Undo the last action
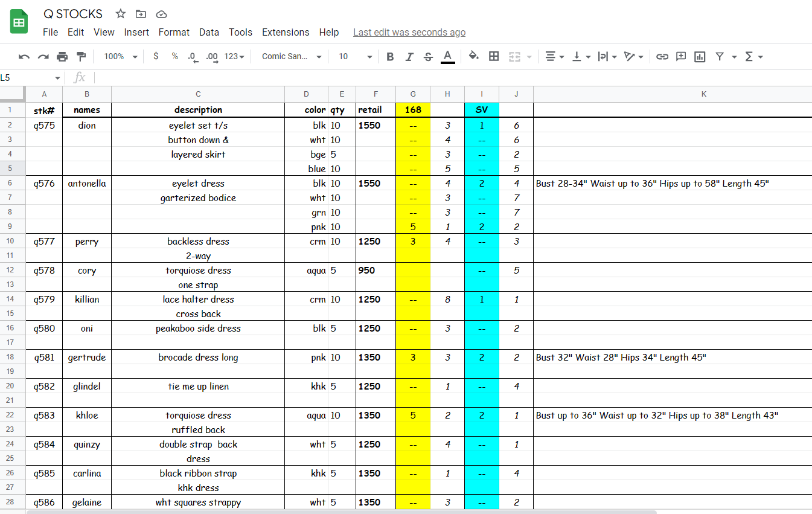Image resolution: width=812 pixels, height=514 pixels. 24,57
